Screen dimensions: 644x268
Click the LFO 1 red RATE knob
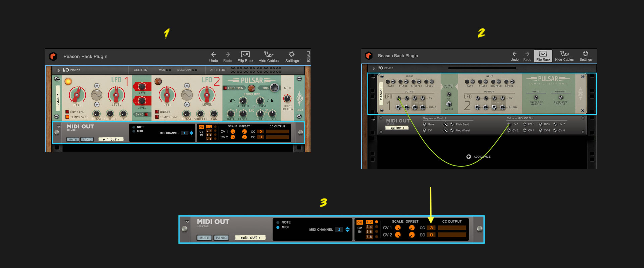(77, 95)
